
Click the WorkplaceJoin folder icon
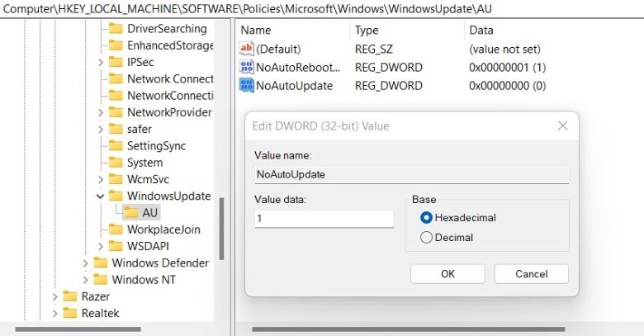(x=116, y=230)
